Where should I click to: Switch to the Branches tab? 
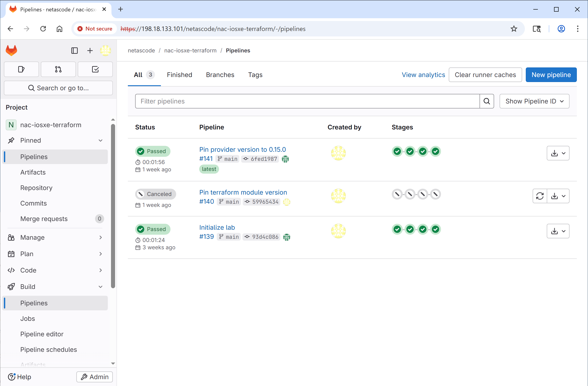click(x=220, y=75)
